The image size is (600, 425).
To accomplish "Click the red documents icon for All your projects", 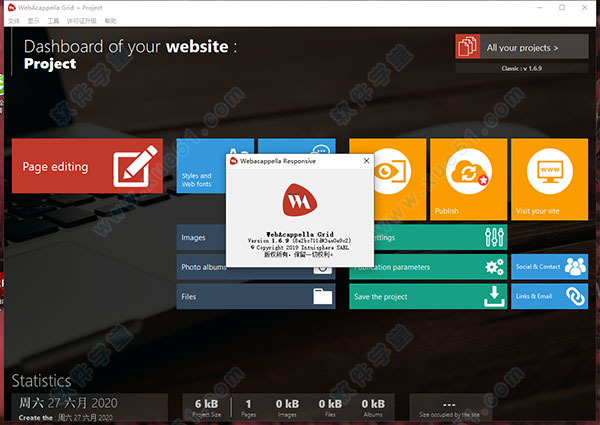I will tap(468, 46).
